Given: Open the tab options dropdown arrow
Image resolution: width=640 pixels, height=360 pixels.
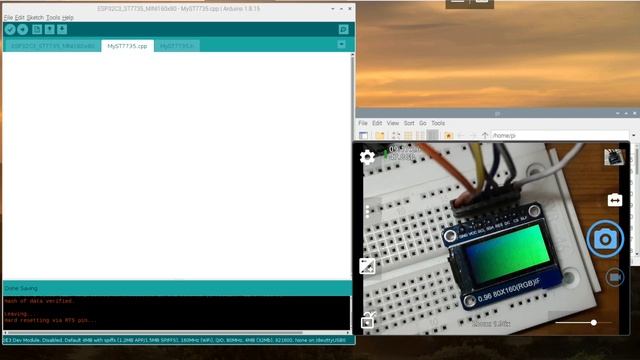Looking at the screenshot, I should (342, 44).
